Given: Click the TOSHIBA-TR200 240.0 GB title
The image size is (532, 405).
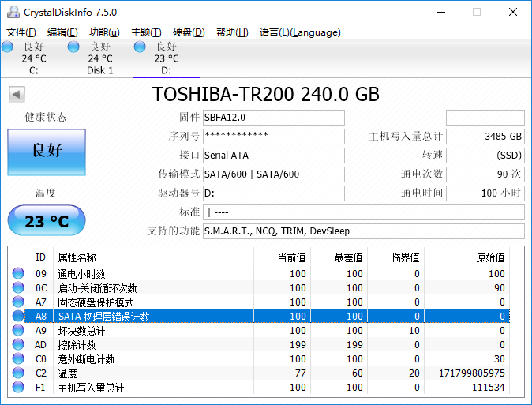Looking at the screenshot, I should (x=266, y=94).
